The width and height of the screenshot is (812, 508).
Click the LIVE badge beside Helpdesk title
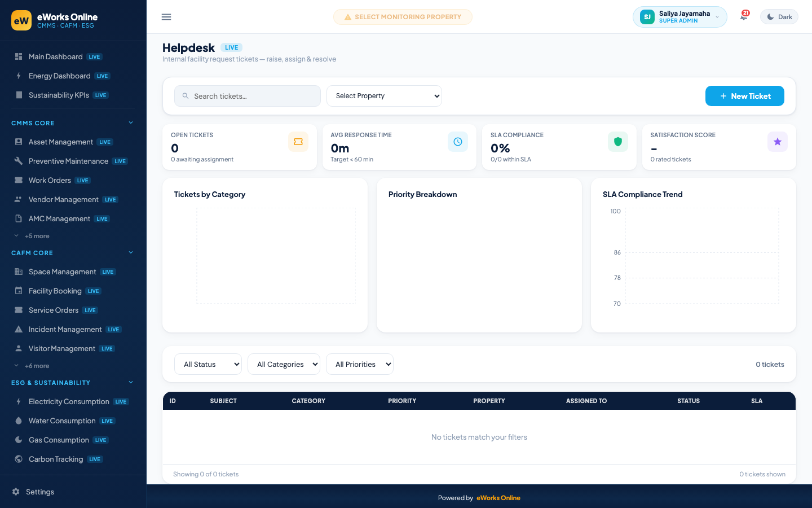coord(231,47)
